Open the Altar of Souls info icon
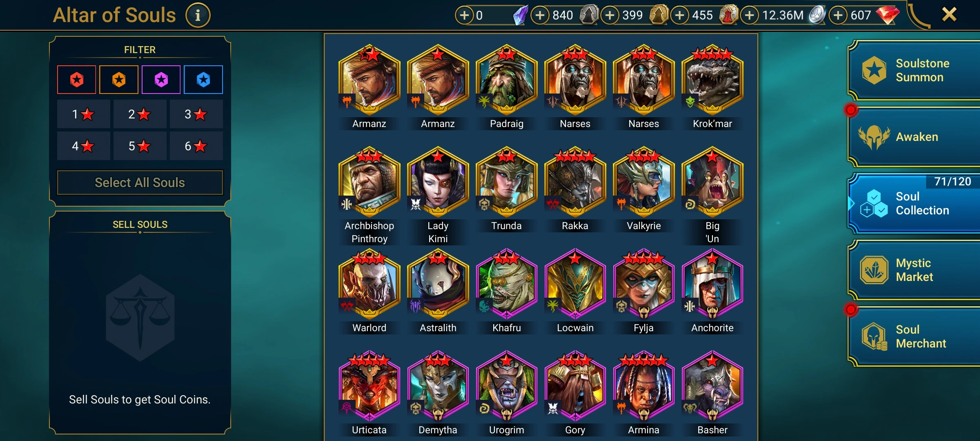Image resolution: width=980 pixels, height=441 pixels. (198, 16)
